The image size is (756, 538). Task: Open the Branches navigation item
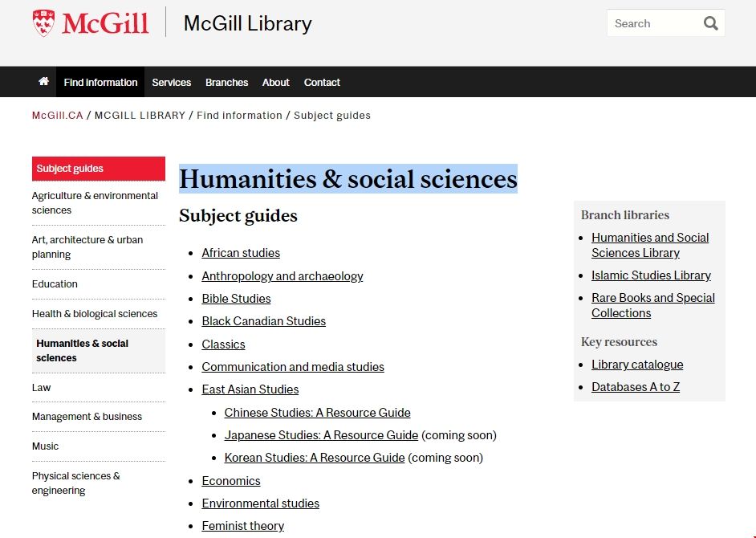coord(226,82)
